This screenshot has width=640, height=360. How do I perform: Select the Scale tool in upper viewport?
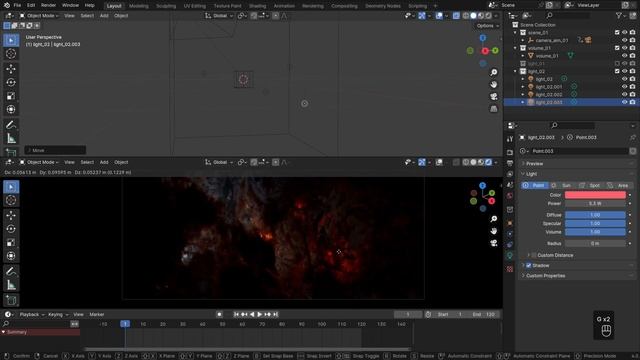coord(11,96)
